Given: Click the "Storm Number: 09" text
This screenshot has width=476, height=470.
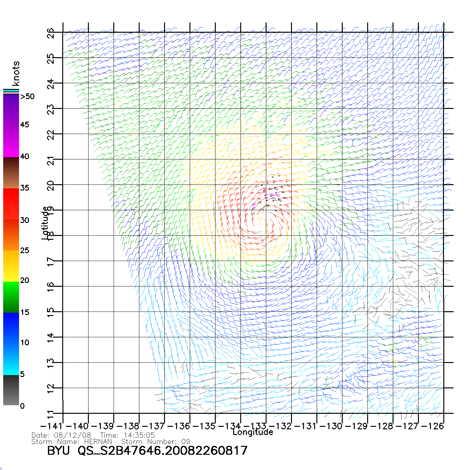Looking at the screenshot, I should pos(155,442).
